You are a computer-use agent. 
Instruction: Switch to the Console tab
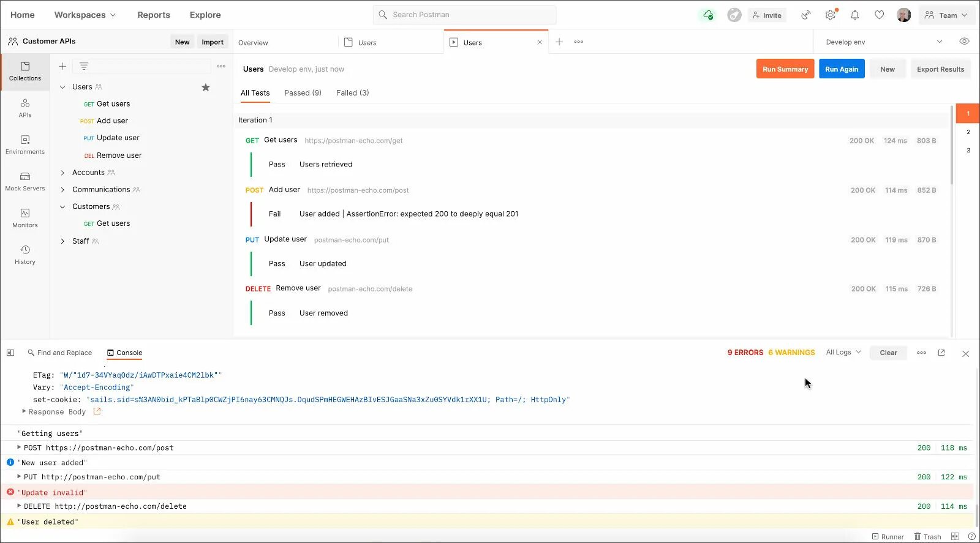124,353
